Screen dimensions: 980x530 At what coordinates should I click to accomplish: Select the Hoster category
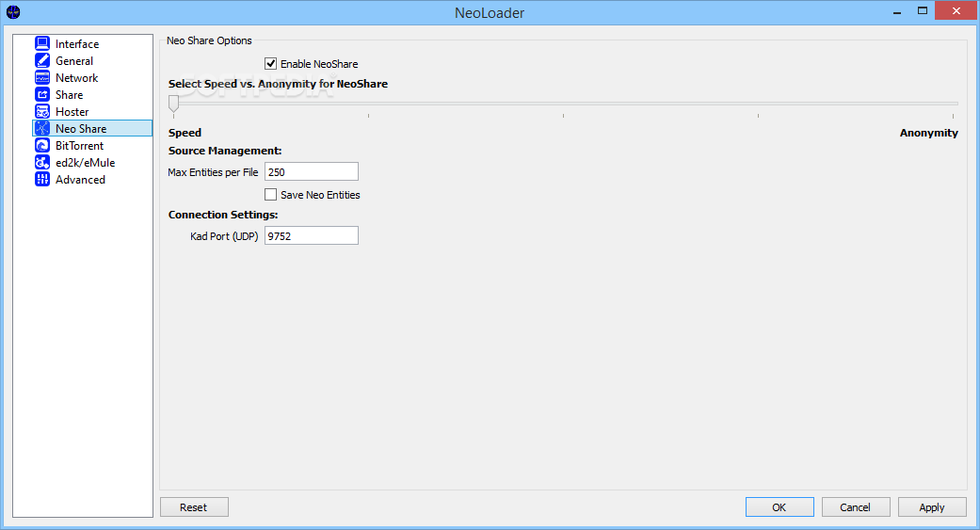pyautogui.click(x=72, y=111)
